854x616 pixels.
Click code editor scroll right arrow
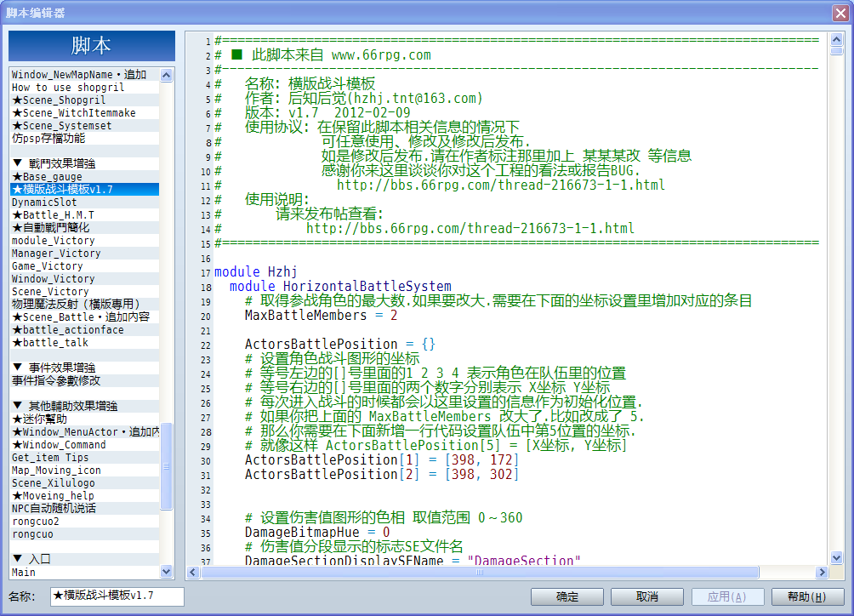(823, 572)
